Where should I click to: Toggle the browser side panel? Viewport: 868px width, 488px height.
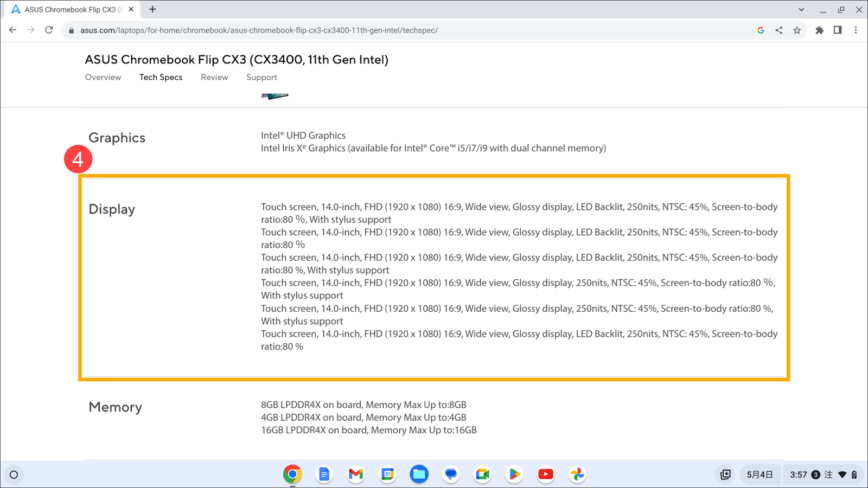tap(838, 30)
